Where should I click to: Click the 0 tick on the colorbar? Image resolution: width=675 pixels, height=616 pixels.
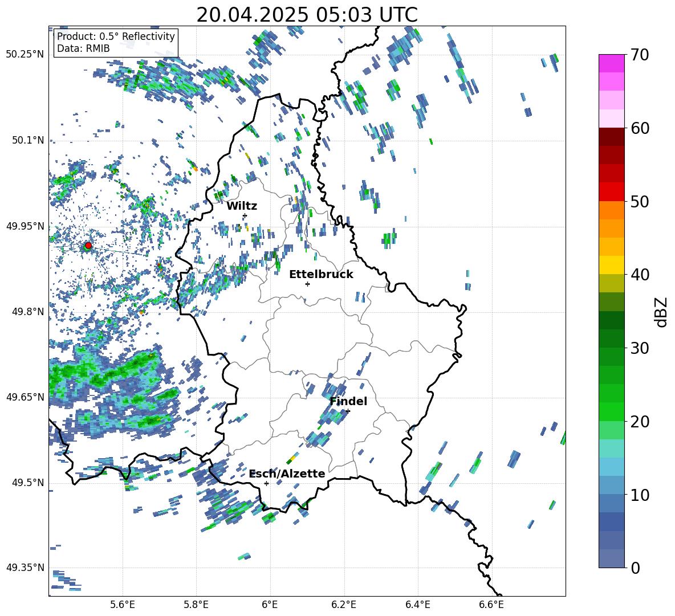coord(635,568)
